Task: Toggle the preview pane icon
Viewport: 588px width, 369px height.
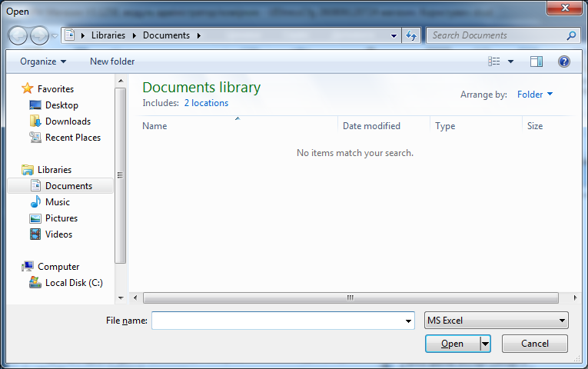Action: pos(537,61)
